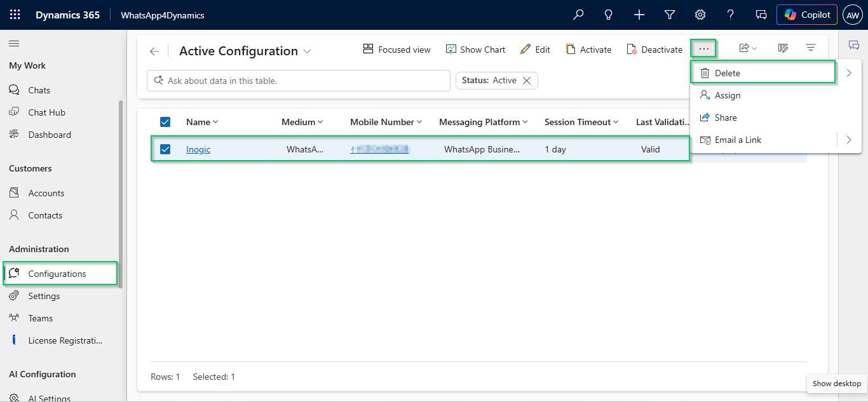Choose Email a Link menu item
This screenshot has height=402, width=868.
738,140
